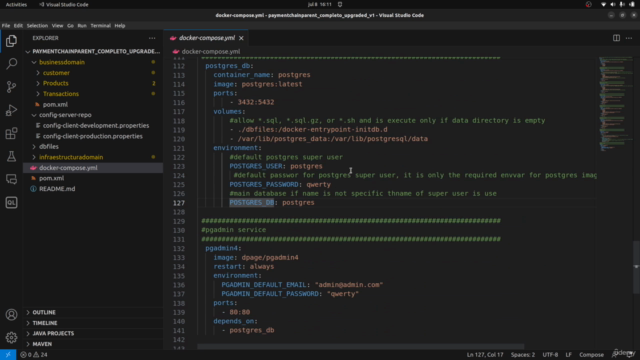The height and width of the screenshot is (360, 640).
Task: Click the code minimap overview
Action: click(615, 104)
